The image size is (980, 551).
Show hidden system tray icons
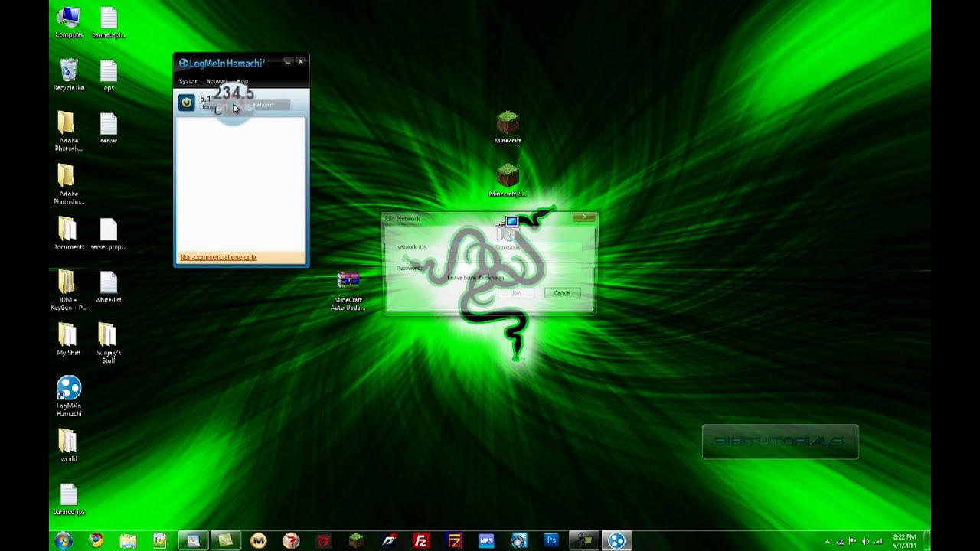(x=827, y=541)
